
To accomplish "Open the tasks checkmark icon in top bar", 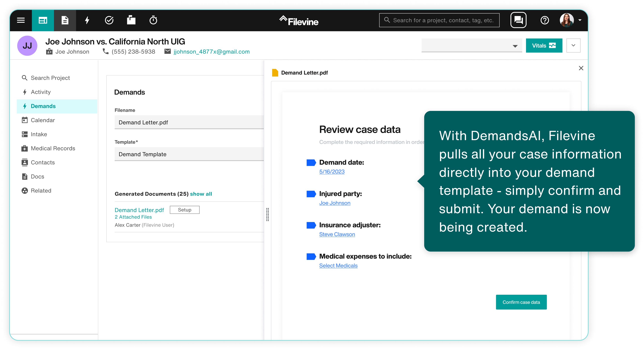I will pos(109,20).
